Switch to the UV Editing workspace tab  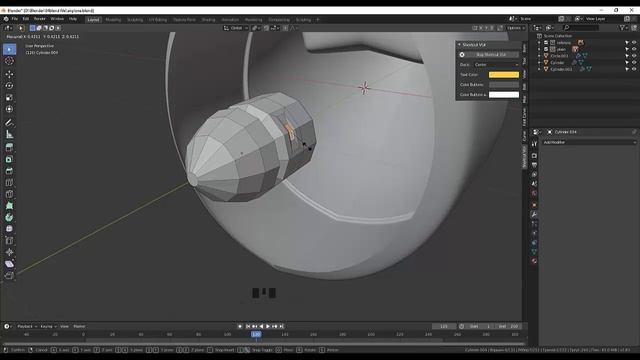tap(158, 20)
